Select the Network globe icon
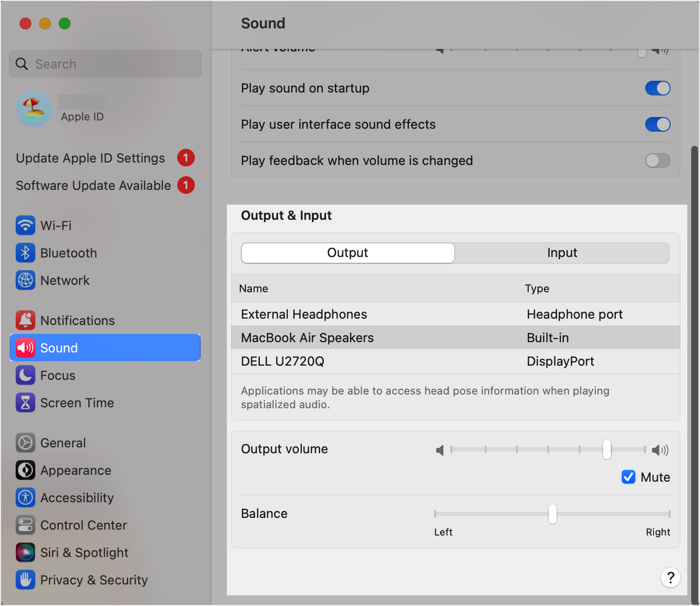The image size is (700, 606). (x=25, y=280)
